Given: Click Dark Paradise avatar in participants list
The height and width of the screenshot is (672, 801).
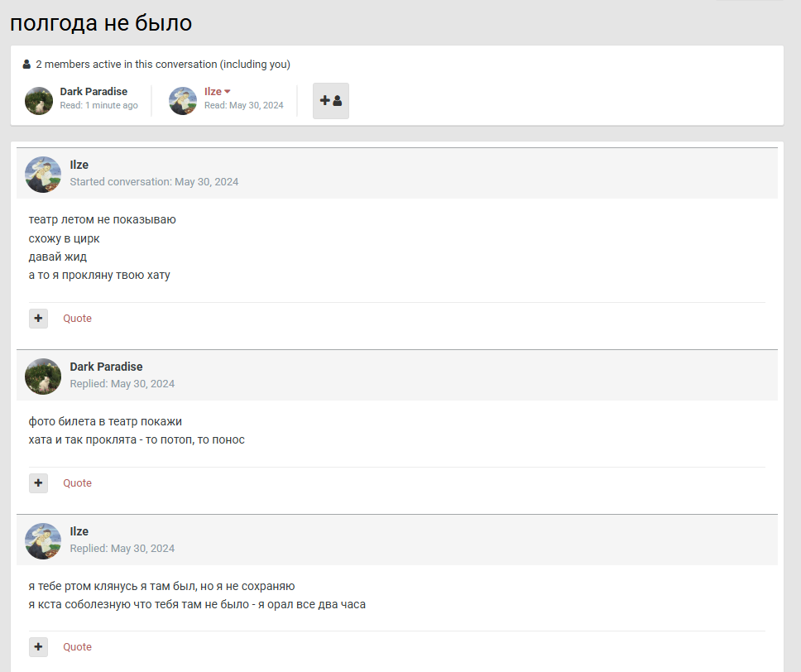Looking at the screenshot, I should coord(39,100).
